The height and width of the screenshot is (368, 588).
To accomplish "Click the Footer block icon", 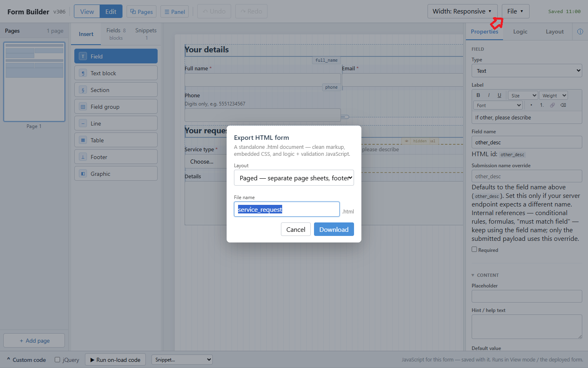I will pyautogui.click(x=83, y=157).
